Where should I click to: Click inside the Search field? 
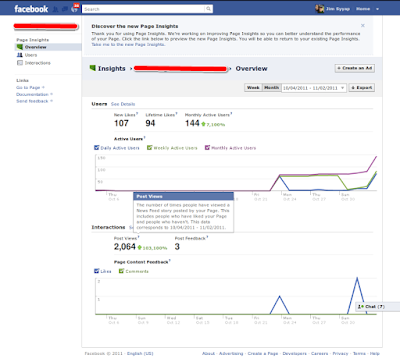[x=143, y=9]
